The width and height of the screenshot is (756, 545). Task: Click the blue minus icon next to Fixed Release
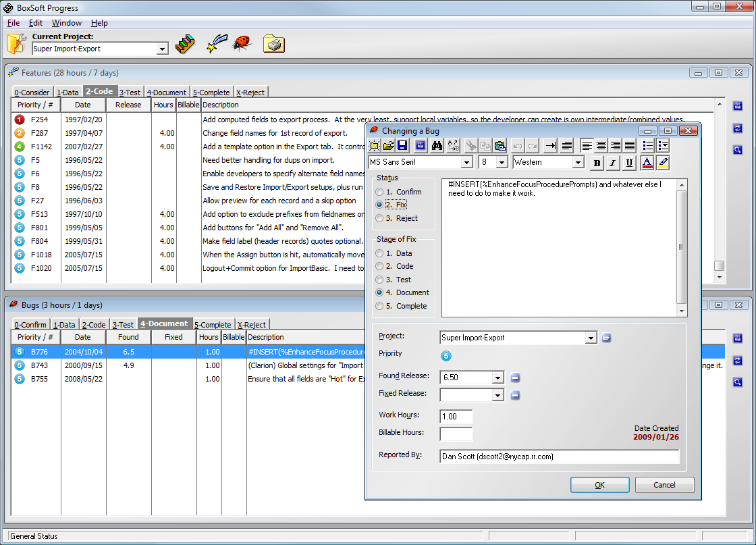[x=515, y=396]
